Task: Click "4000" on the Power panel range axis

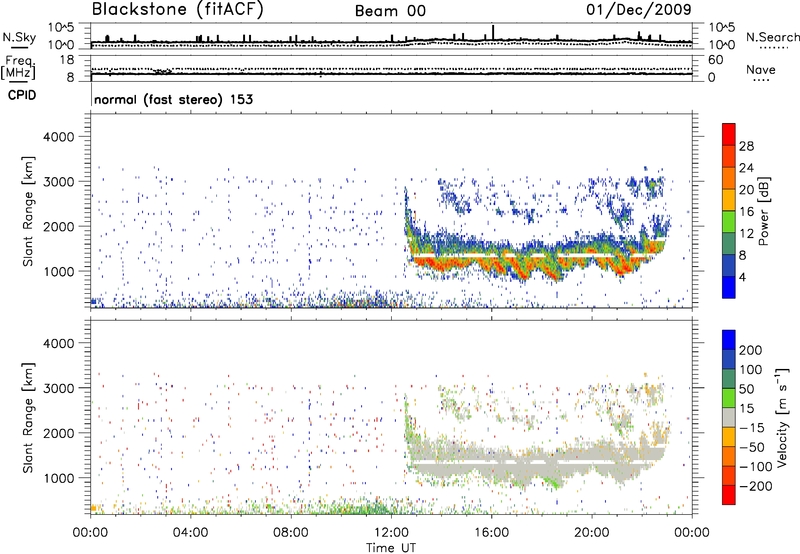Action: click(58, 137)
